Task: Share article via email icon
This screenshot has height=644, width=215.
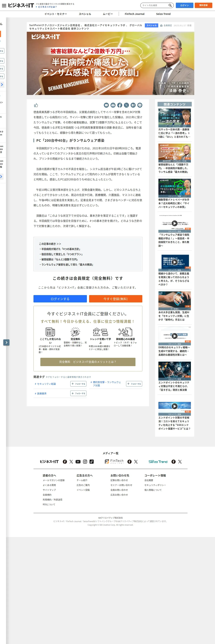Action: point(106,105)
